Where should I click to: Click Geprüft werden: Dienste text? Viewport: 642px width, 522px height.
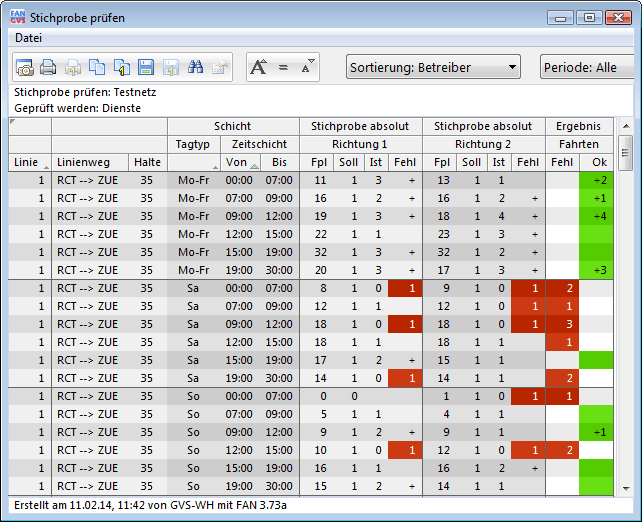pyautogui.click(x=77, y=108)
